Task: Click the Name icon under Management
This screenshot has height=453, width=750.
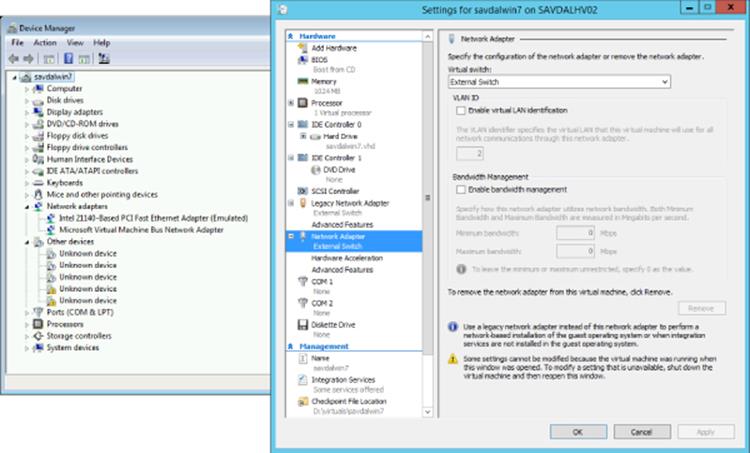Action: click(x=302, y=358)
